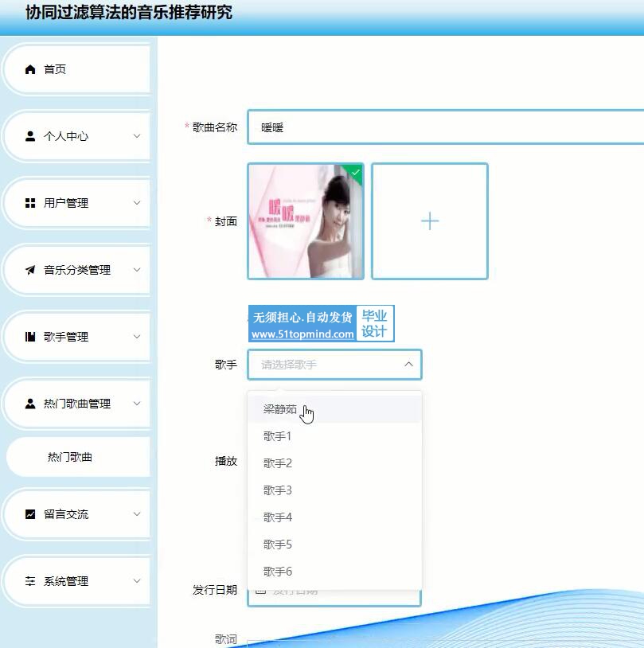The width and height of the screenshot is (644, 648).
Task: Open the 热门歌曲 submenu item
Action: tap(70, 458)
